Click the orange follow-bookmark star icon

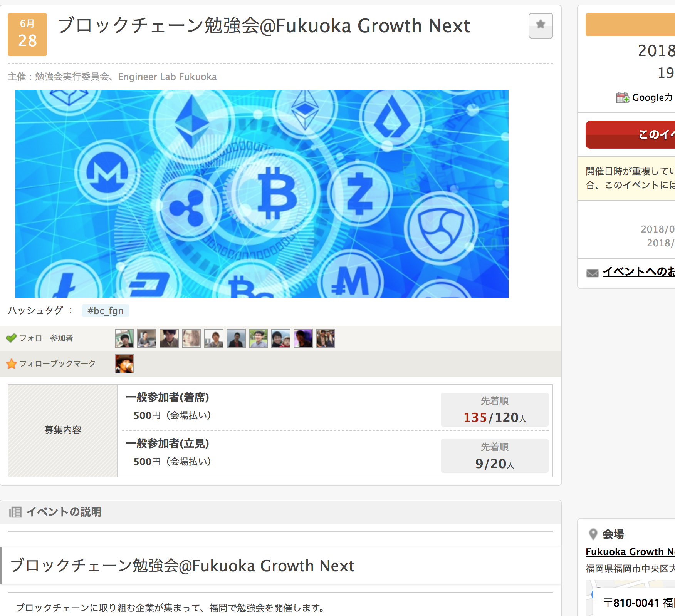(x=12, y=363)
